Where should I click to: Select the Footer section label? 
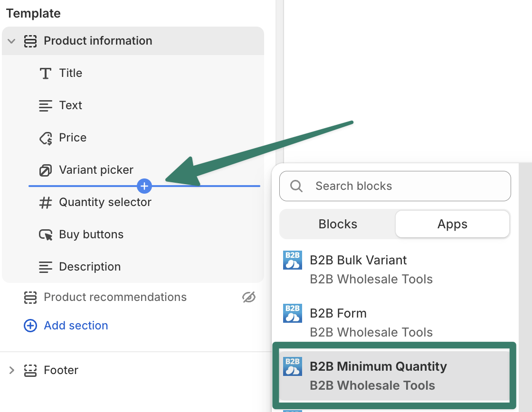(x=61, y=370)
